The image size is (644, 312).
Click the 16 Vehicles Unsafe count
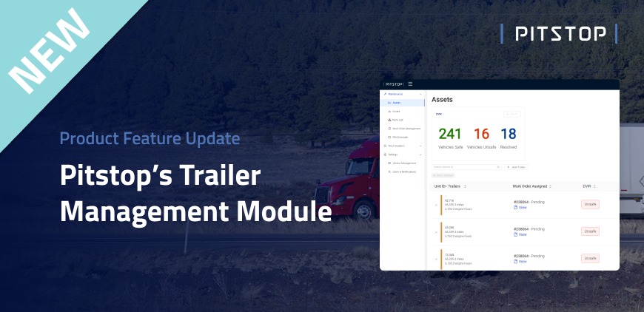pos(481,134)
